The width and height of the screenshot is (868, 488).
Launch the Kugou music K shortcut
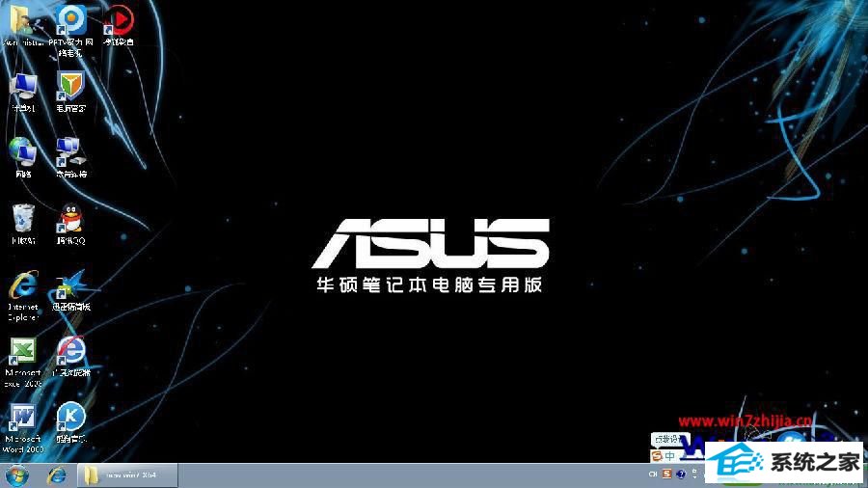point(70,423)
